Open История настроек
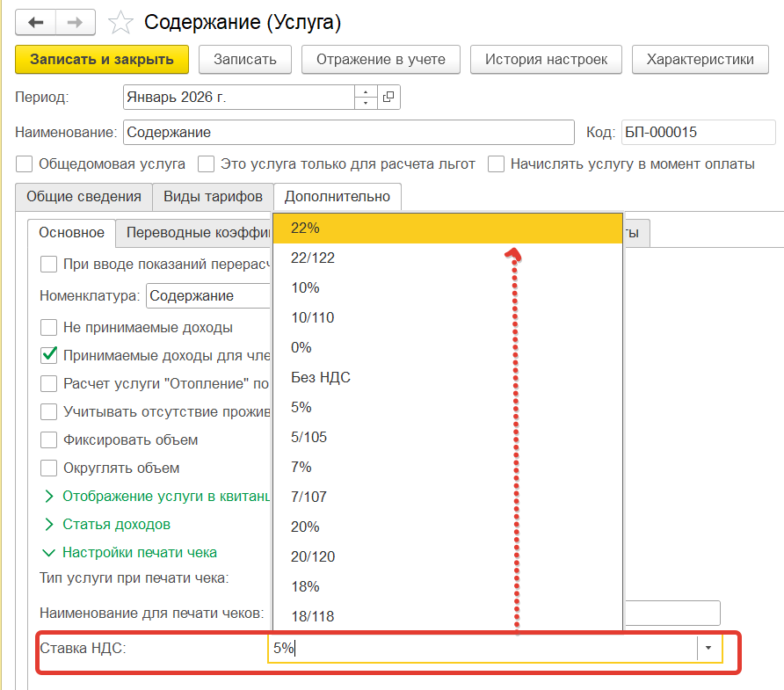Viewport: 784px width, 690px height. tap(546, 60)
